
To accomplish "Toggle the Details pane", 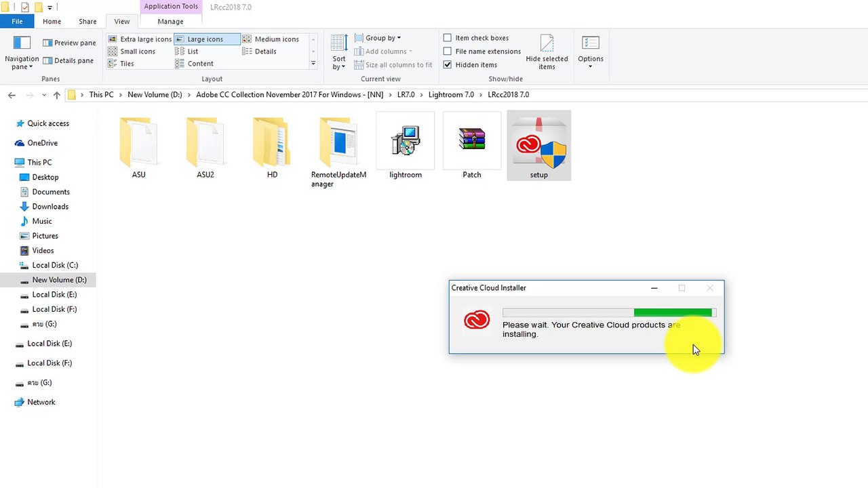I will pyautogui.click(x=68, y=60).
